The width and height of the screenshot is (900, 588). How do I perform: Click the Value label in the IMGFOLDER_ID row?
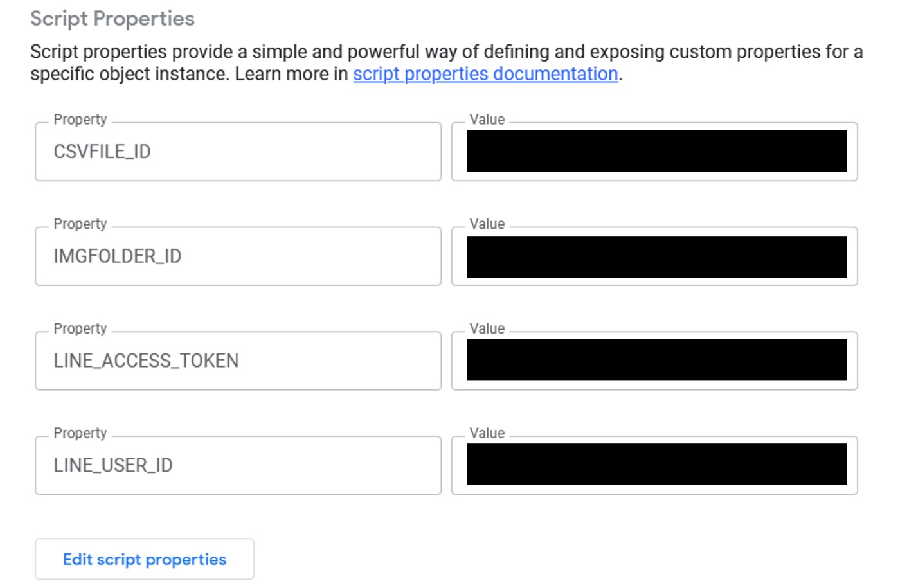point(487,224)
